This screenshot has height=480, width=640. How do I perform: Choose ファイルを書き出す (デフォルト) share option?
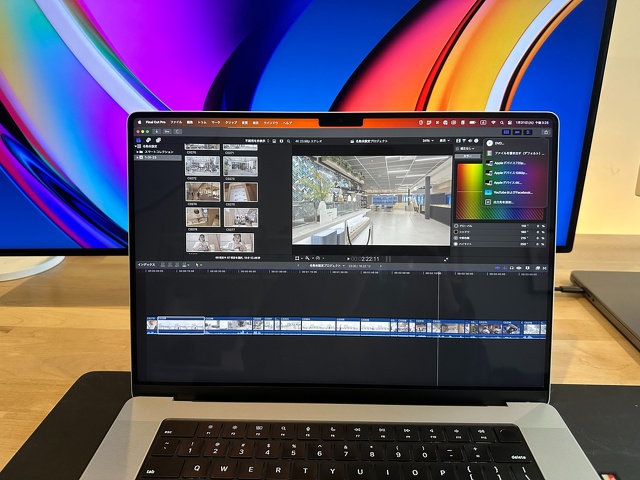(x=515, y=153)
